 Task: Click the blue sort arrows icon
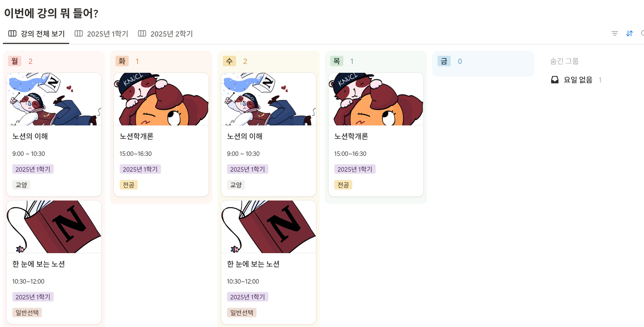(x=629, y=33)
